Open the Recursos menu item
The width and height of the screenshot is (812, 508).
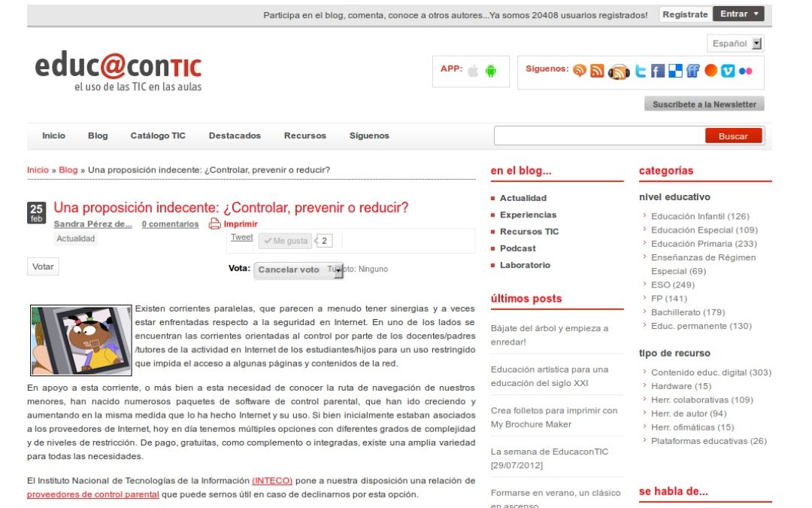click(x=305, y=135)
